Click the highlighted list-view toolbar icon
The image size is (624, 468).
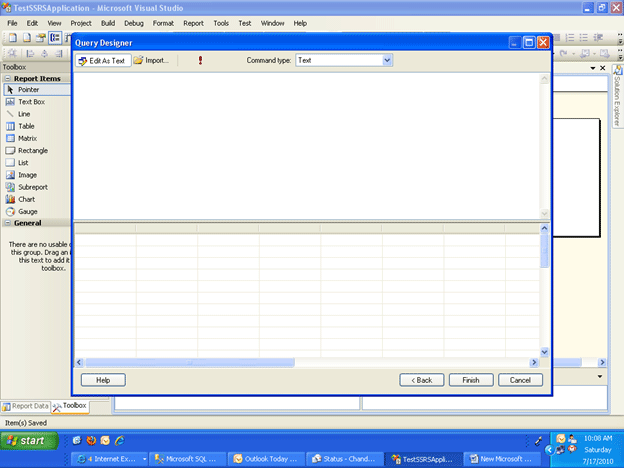[x=55, y=38]
